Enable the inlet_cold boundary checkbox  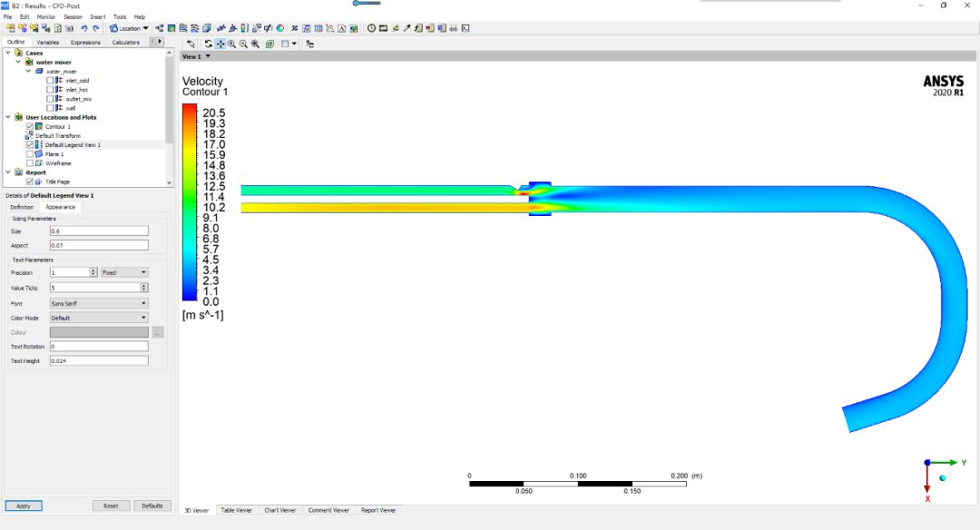50,81
